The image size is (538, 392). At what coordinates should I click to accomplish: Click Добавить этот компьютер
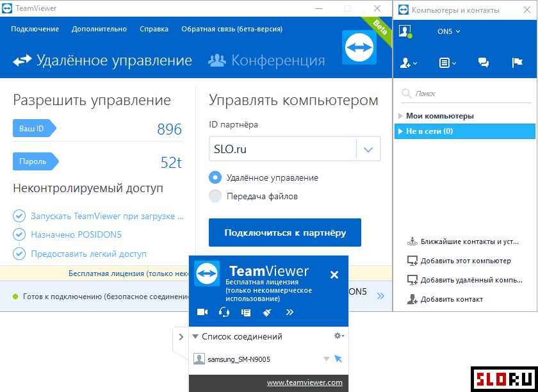466,261
